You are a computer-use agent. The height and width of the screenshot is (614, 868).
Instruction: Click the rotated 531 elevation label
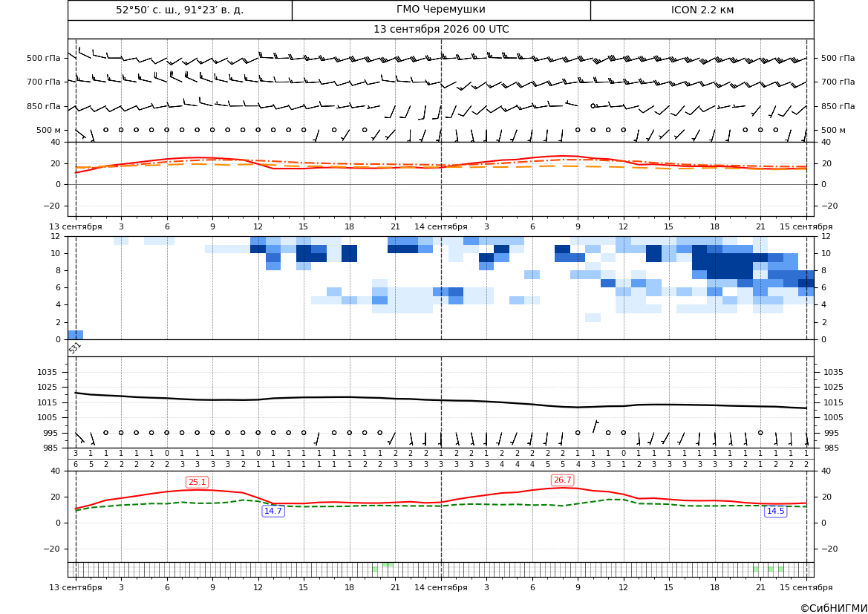(x=75, y=347)
